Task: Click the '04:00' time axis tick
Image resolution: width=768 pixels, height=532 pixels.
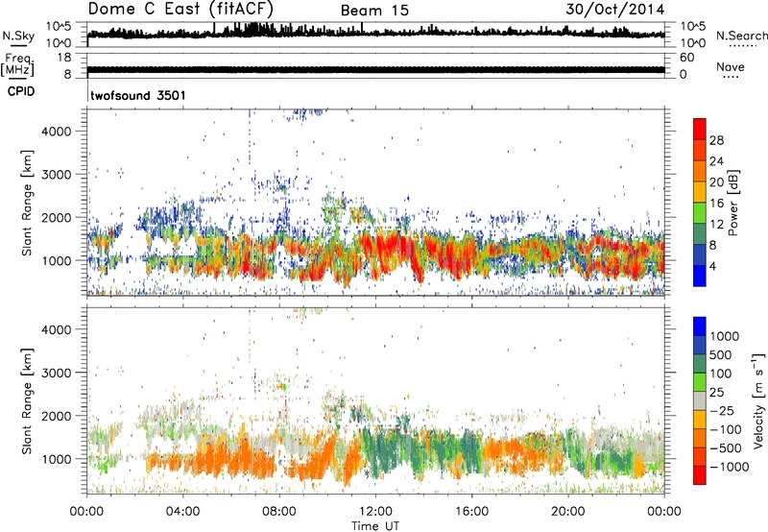Action: tap(182, 512)
